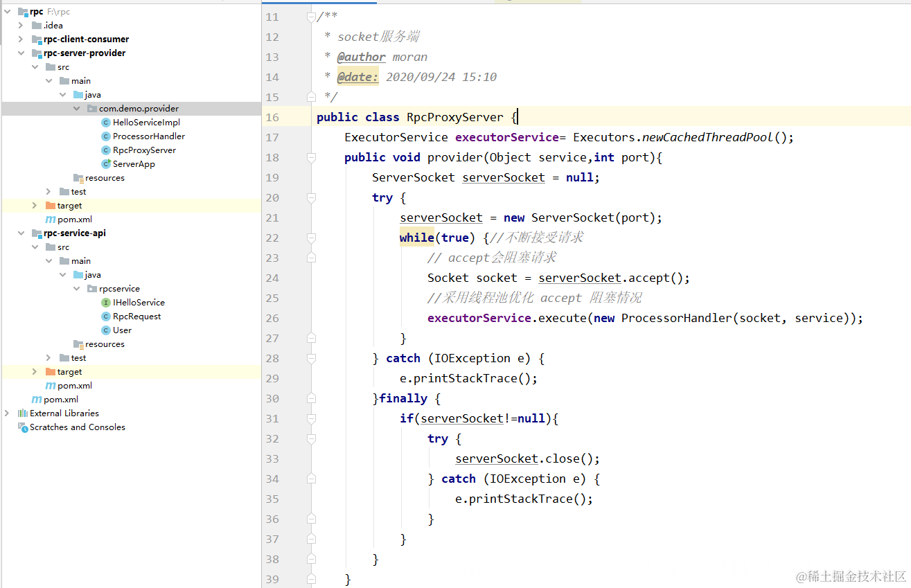Screen dimensions: 911x588
Task: Click the HelloServiceImpl class icon
Action: pyautogui.click(x=106, y=123)
